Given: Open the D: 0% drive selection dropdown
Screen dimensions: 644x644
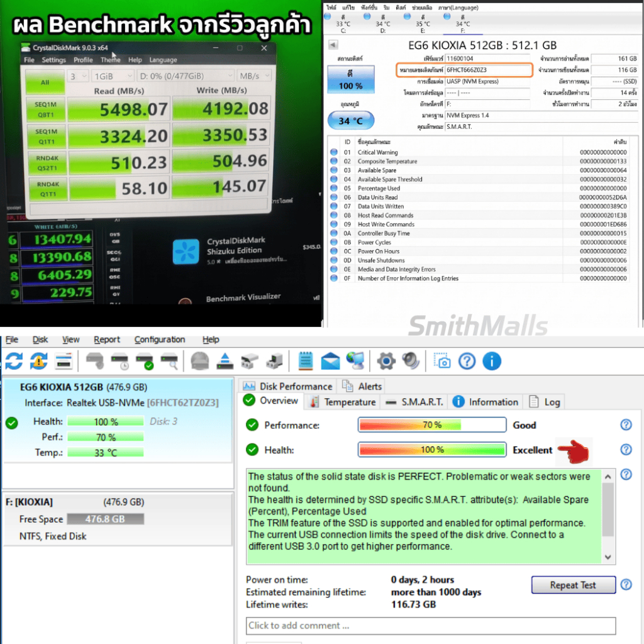Looking at the screenshot, I should [x=186, y=76].
